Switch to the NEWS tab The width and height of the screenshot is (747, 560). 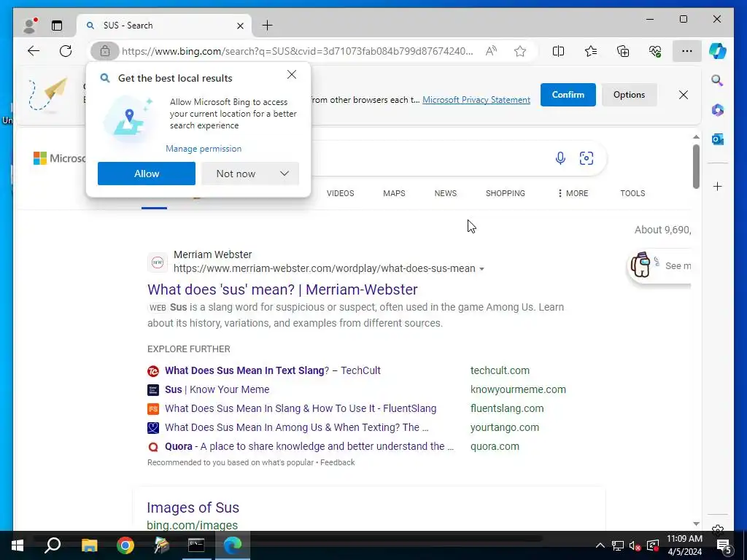446,193
